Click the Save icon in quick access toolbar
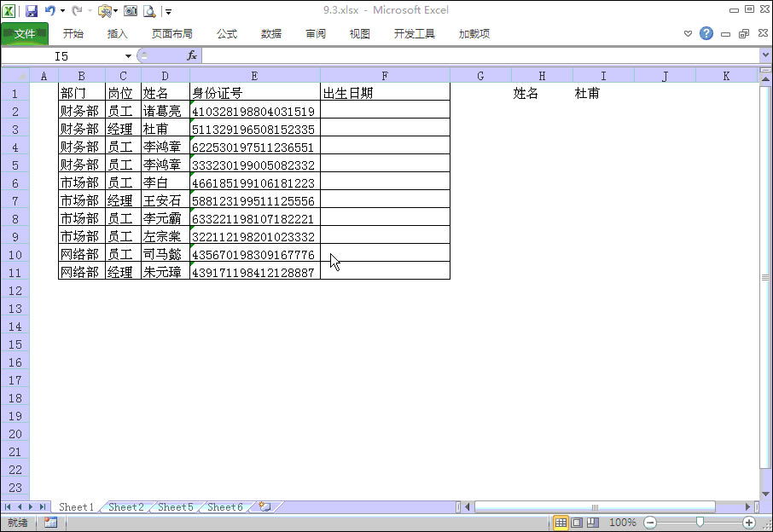This screenshot has width=773, height=532. 32,11
